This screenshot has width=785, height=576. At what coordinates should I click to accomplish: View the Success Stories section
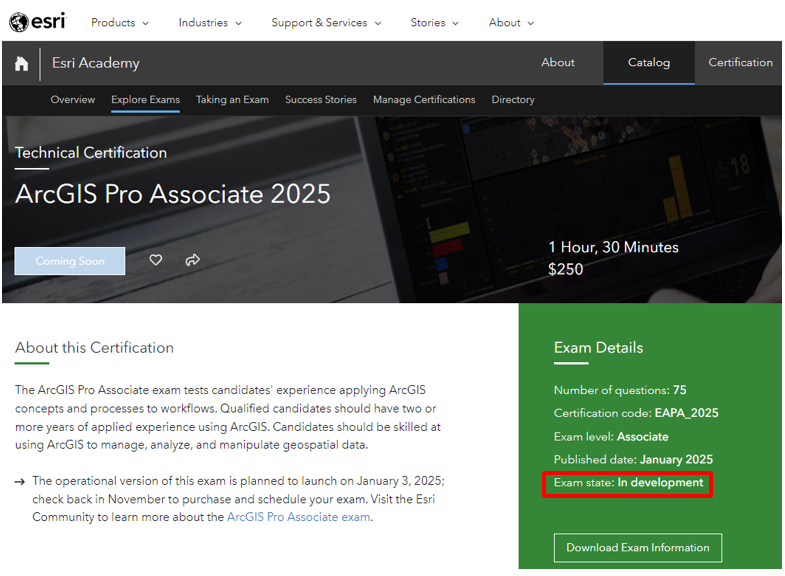click(x=321, y=100)
